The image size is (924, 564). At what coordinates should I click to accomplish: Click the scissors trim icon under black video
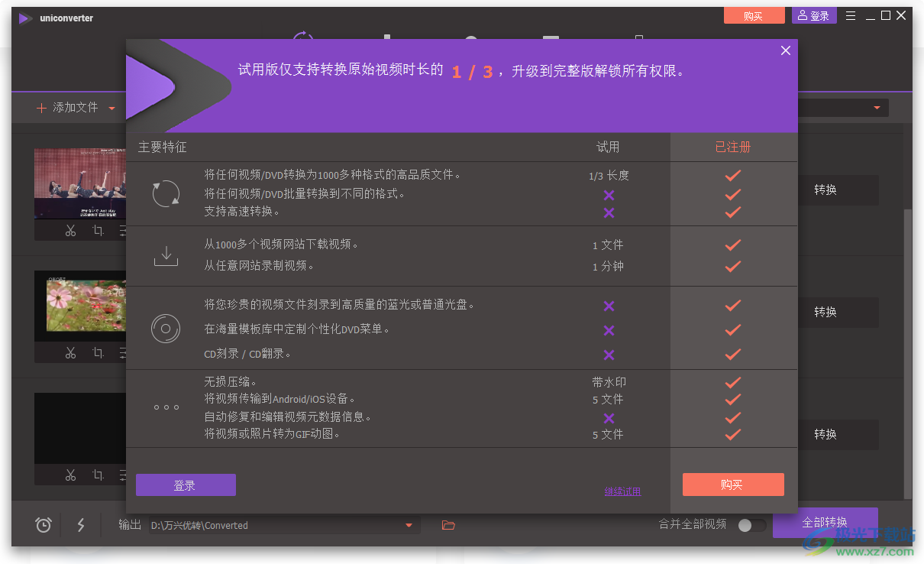(x=70, y=475)
